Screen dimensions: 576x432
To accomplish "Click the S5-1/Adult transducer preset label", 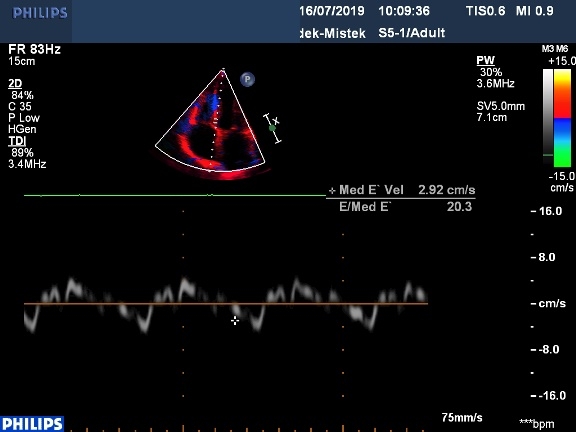I will (x=412, y=33).
